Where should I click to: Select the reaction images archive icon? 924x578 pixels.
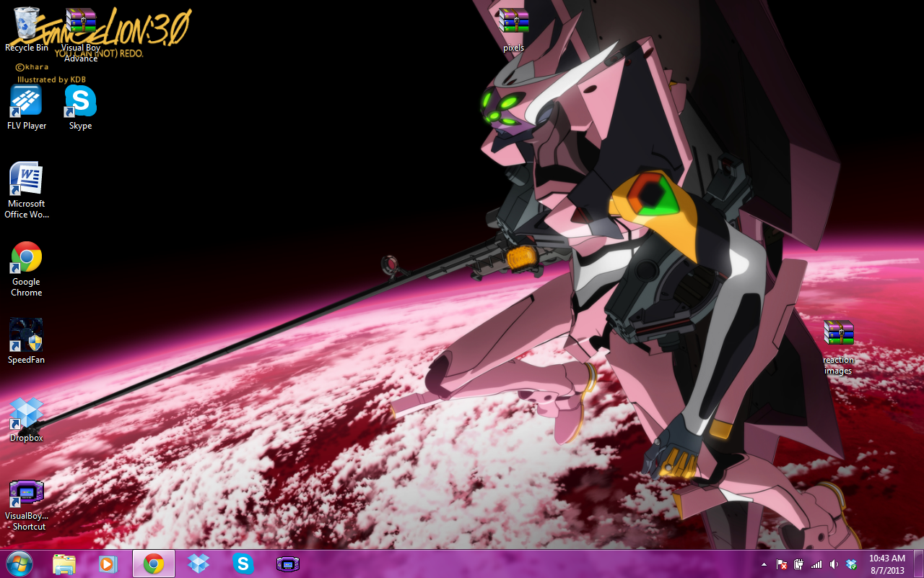tap(838, 348)
